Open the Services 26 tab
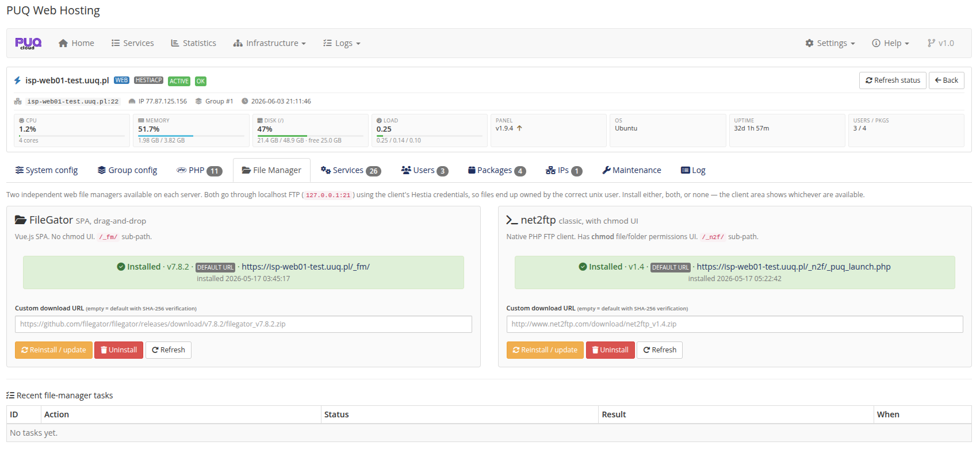The height and width of the screenshot is (457, 980). tap(350, 170)
